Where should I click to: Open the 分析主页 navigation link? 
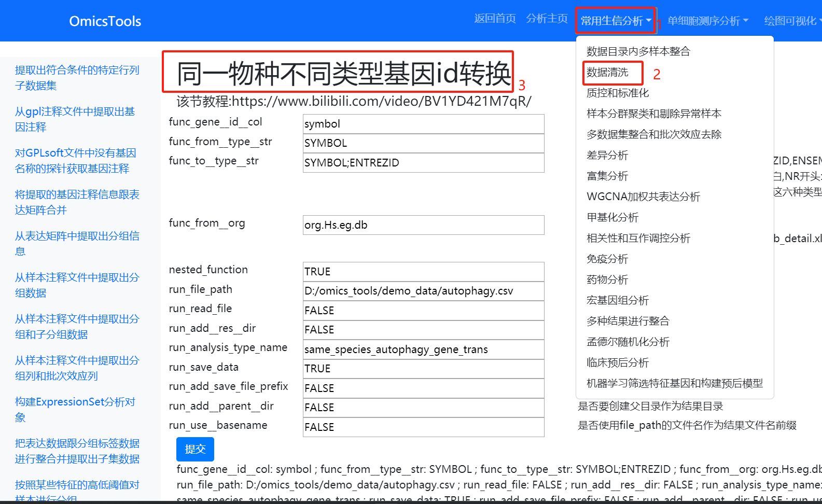(x=547, y=19)
